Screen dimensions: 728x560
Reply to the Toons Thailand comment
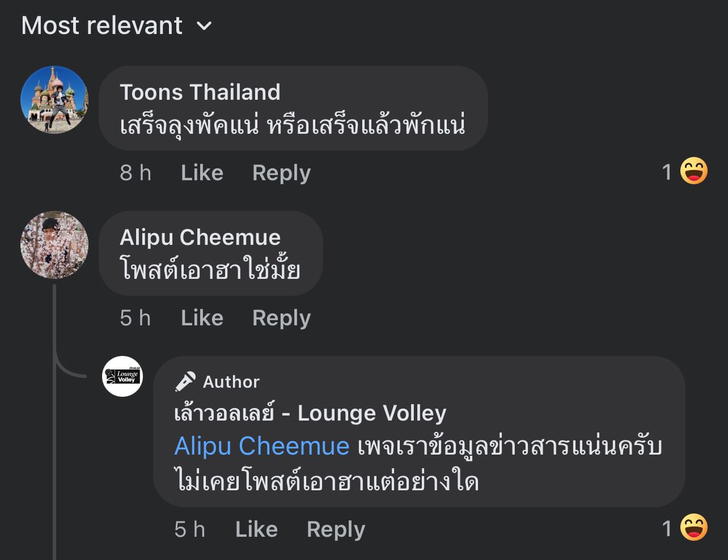coord(281,173)
